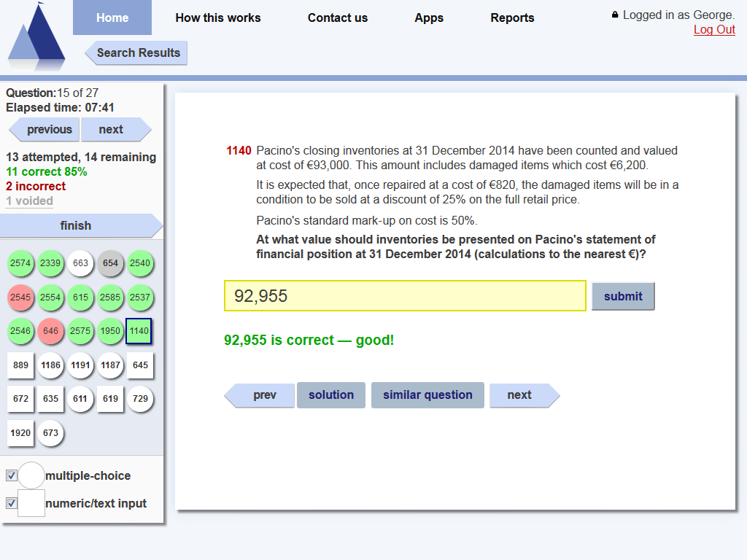
Task: Click the Log Out link
Action: pyautogui.click(x=714, y=29)
